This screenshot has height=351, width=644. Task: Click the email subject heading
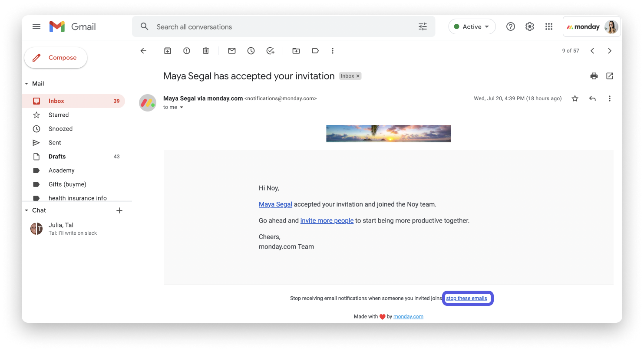[x=249, y=76]
